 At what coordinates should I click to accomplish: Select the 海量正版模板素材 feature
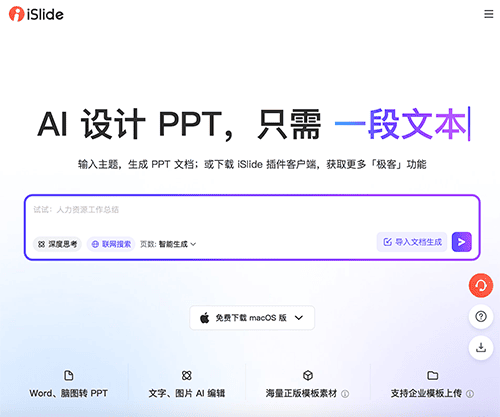(x=307, y=384)
